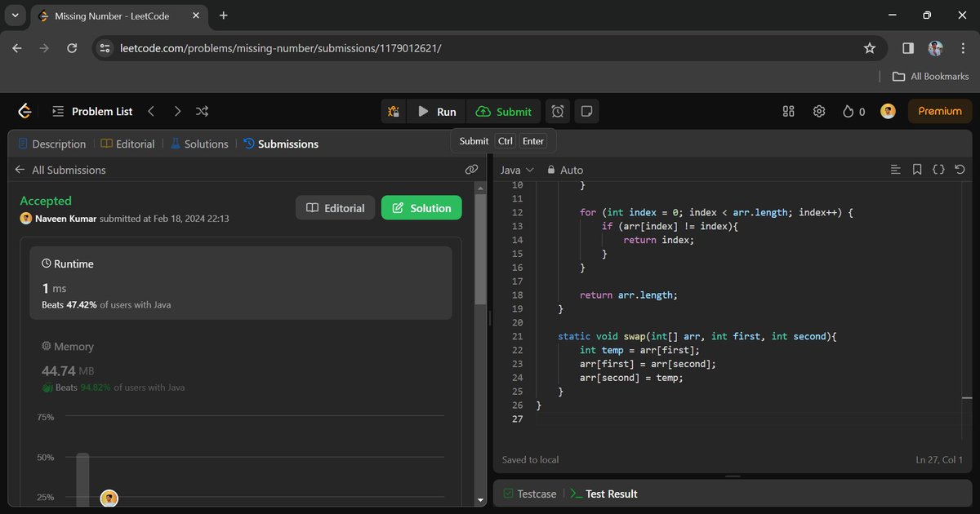Image resolution: width=980 pixels, height=514 pixels.
Task: Click the 'return index;' code line
Action: coord(658,240)
